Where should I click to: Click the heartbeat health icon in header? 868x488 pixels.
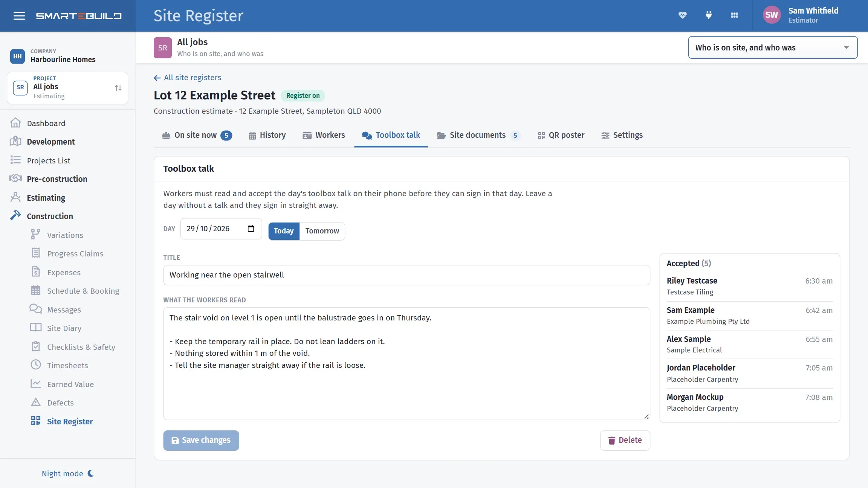[682, 15]
